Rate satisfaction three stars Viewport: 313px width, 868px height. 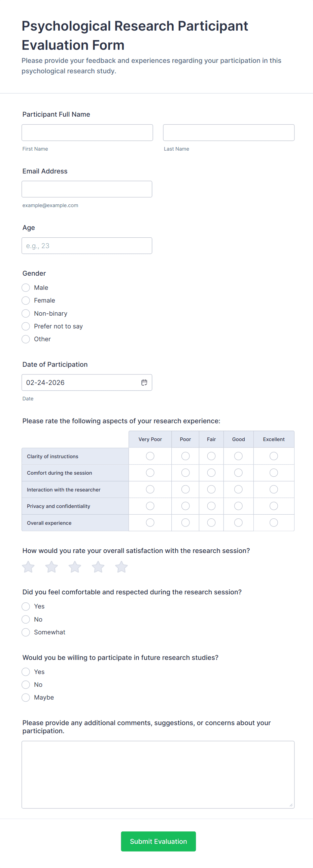[75, 567]
